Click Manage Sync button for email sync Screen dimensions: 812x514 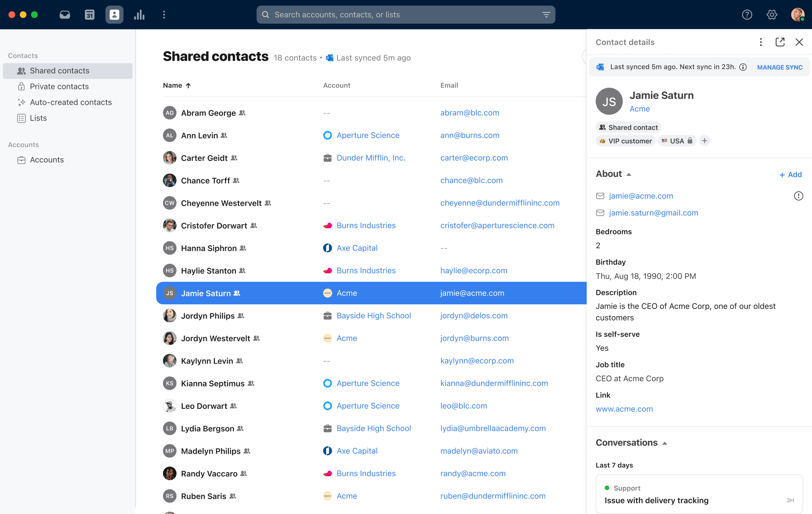pyautogui.click(x=780, y=67)
